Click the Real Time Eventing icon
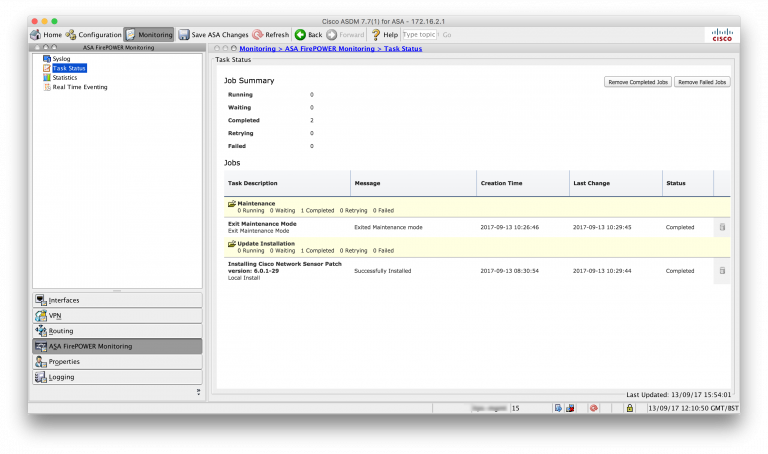The height and width of the screenshot is (454, 768). [47, 87]
